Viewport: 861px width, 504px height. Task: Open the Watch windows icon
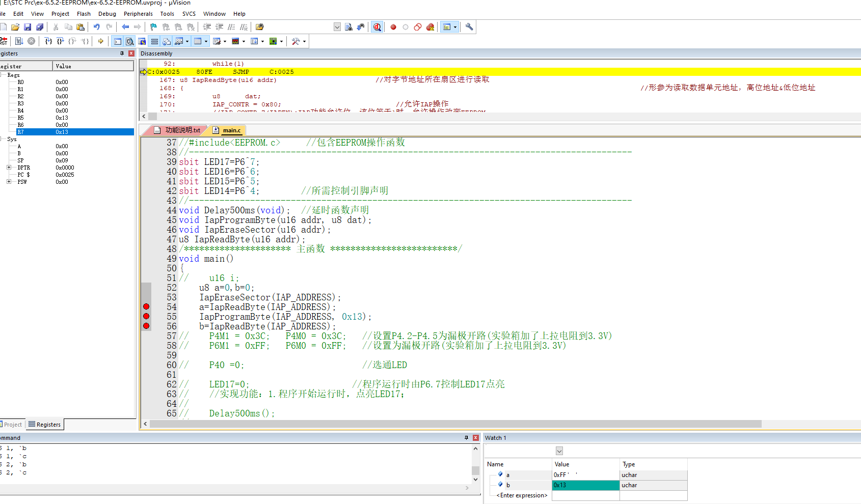[x=179, y=41]
